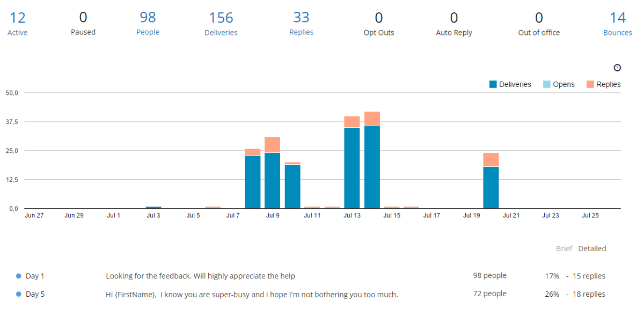View the 14 Bounces stat

617,24
